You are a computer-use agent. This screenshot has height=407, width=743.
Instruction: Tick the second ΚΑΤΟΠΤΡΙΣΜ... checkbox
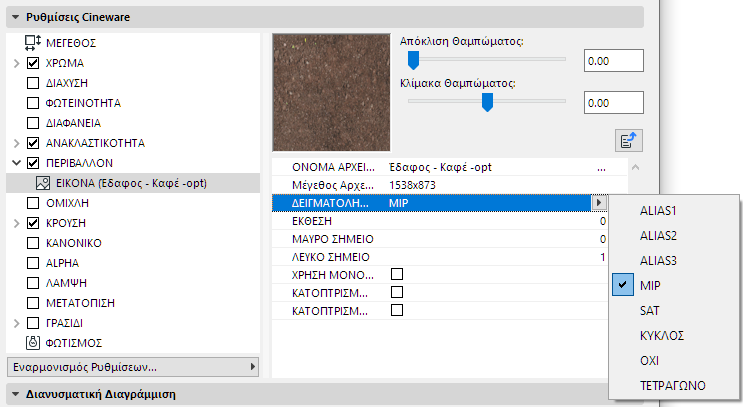coord(397,310)
